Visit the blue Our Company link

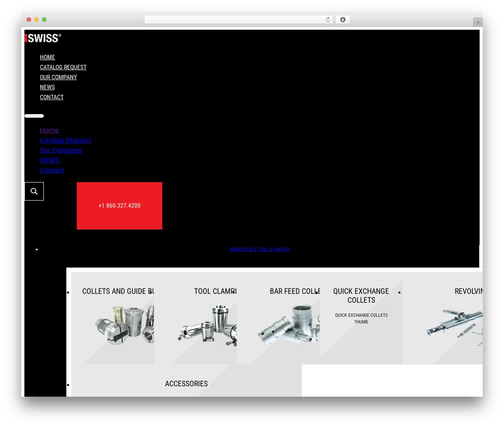pyautogui.click(x=61, y=150)
